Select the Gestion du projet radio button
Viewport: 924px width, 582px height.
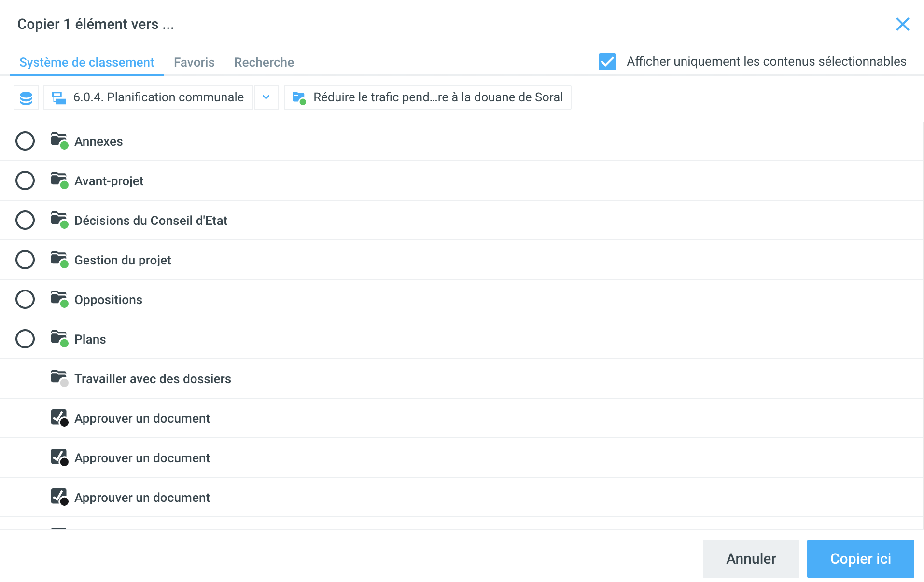tap(25, 260)
